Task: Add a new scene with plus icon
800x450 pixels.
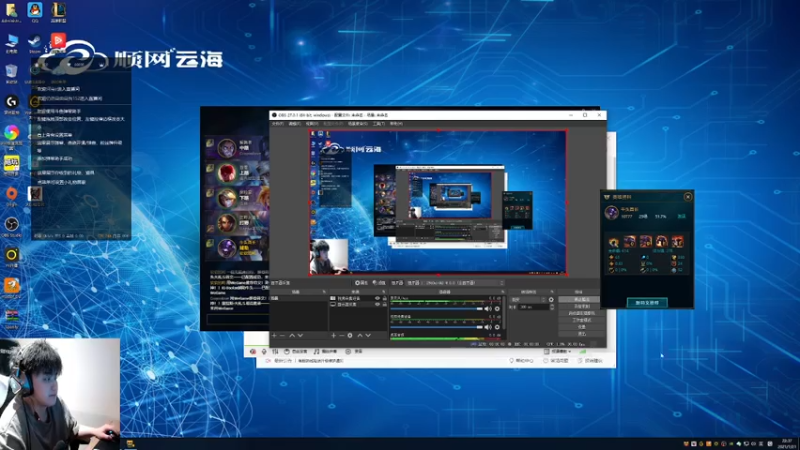Action: pos(274,335)
